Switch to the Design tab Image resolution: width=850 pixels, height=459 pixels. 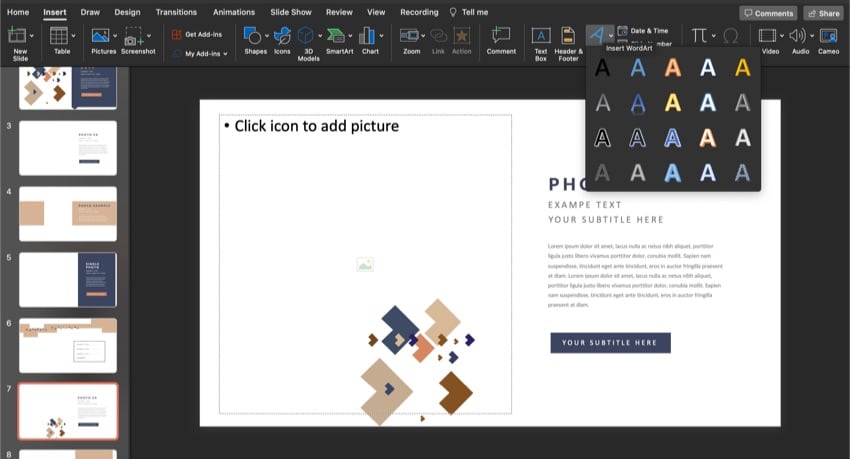pos(127,12)
